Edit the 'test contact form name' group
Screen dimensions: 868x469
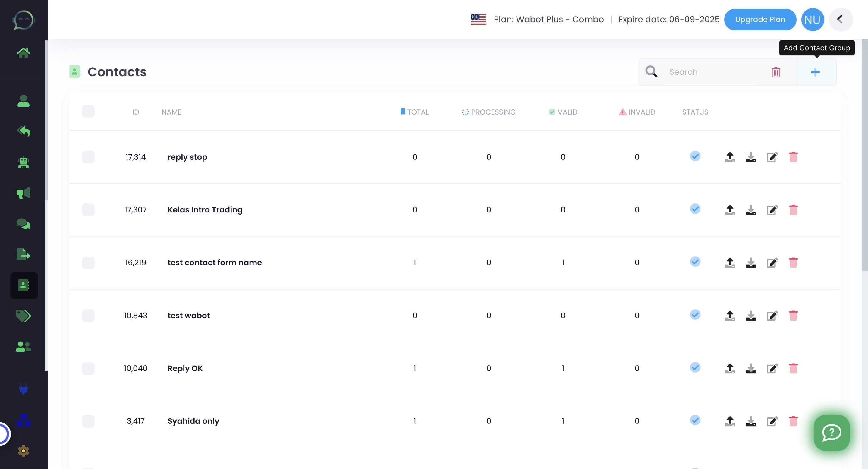[772, 263]
